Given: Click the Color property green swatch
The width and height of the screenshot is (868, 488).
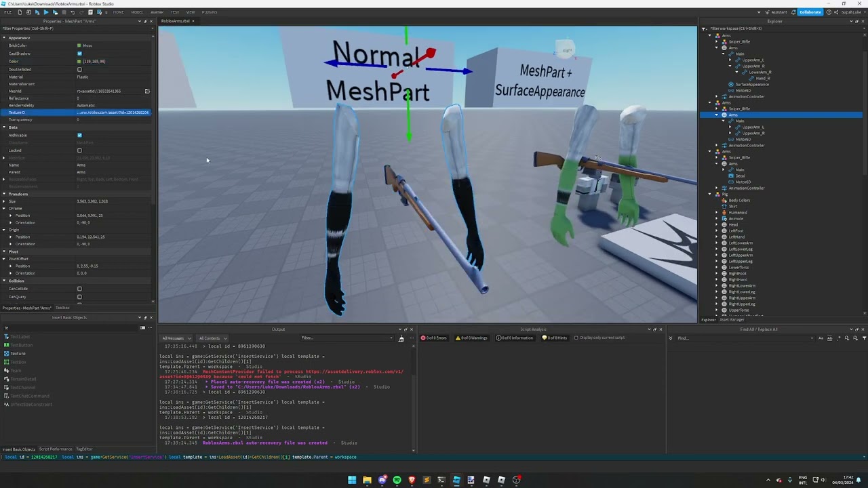Looking at the screenshot, I should tap(79, 61).
